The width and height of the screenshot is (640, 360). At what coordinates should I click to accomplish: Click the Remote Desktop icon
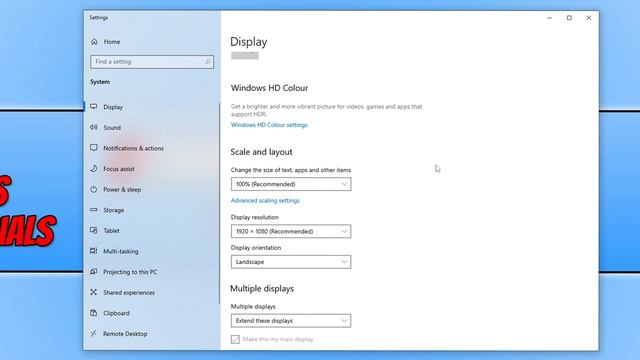(94, 333)
